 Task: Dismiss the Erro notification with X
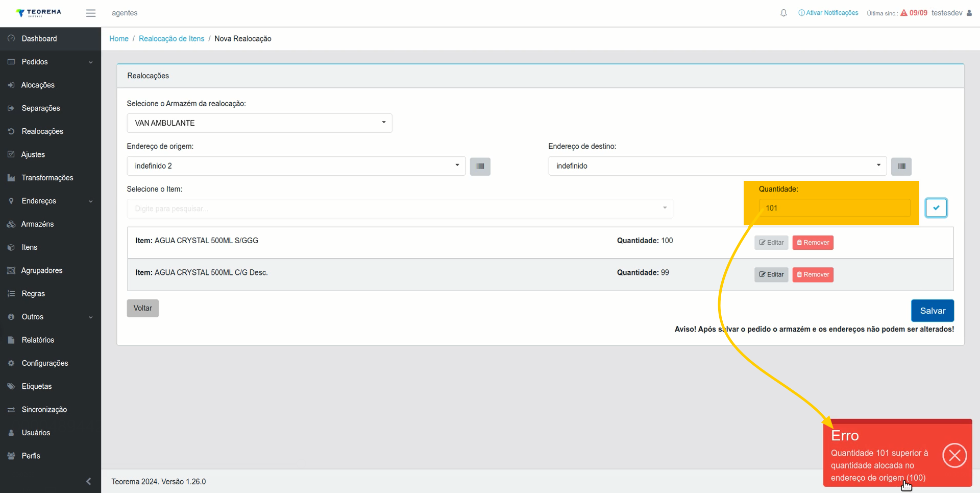[x=954, y=456]
